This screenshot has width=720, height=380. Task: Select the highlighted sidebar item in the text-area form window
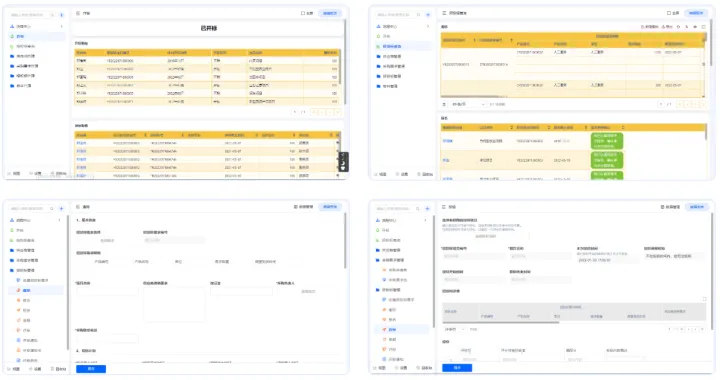[36, 291]
